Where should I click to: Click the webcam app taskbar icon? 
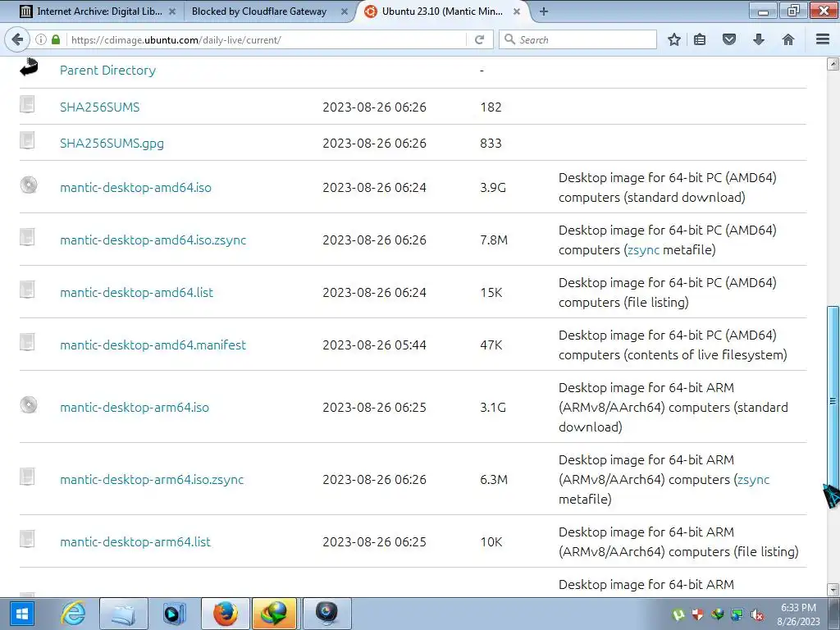click(x=326, y=614)
